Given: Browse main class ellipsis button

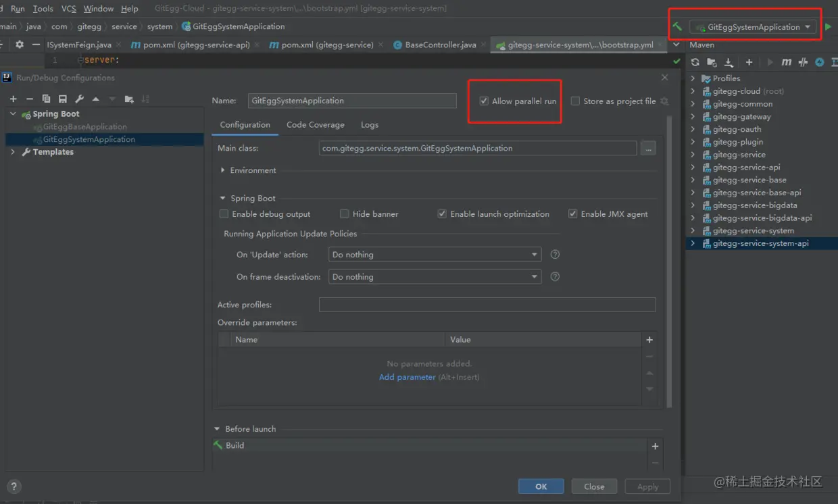Looking at the screenshot, I should click(648, 148).
